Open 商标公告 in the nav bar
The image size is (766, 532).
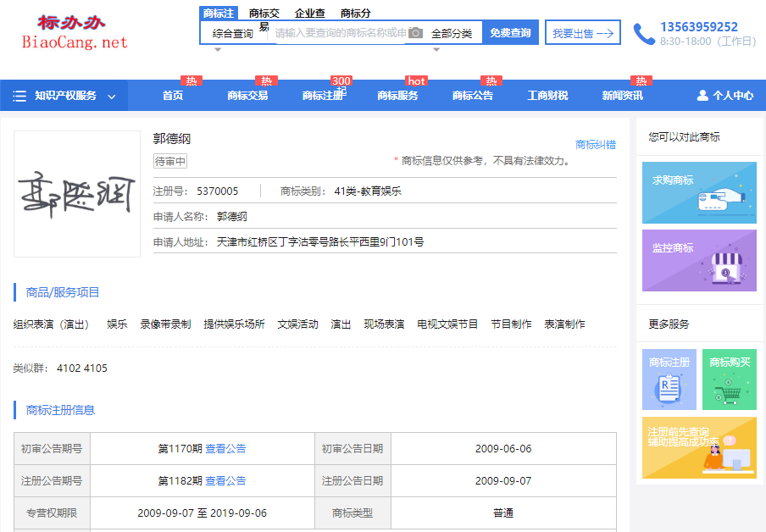pyautogui.click(x=473, y=95)
